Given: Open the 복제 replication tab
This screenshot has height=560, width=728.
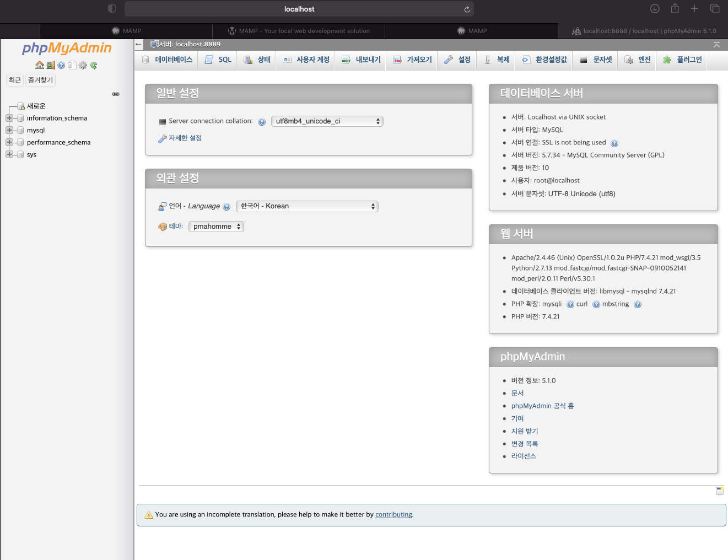Looking at the screenshot, I should click(x=497, y=60).
